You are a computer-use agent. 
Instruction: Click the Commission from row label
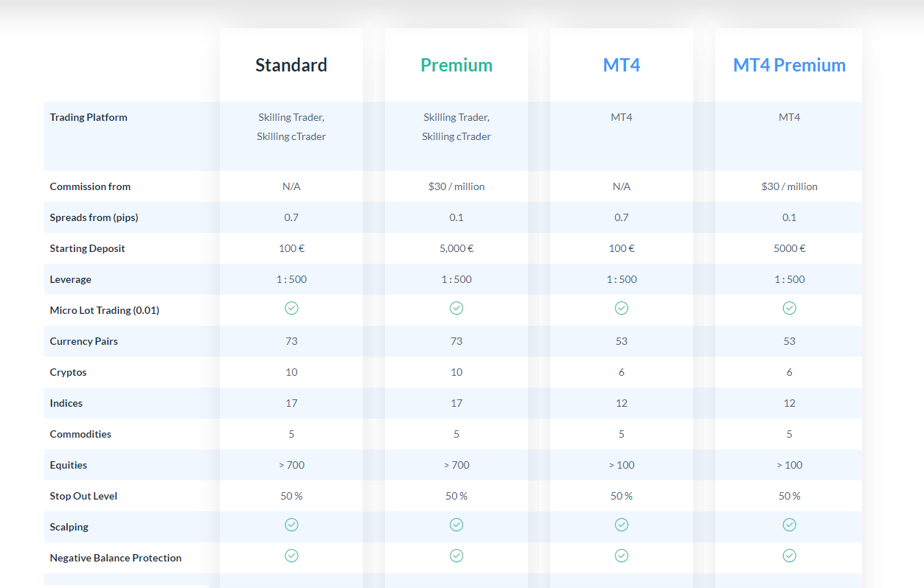point(90,186)
